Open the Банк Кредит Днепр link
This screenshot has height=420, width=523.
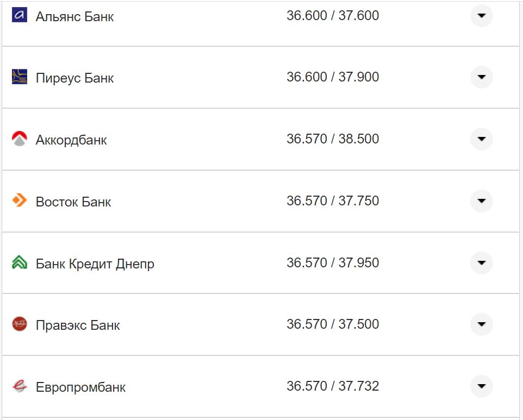(x=95, y=264)
